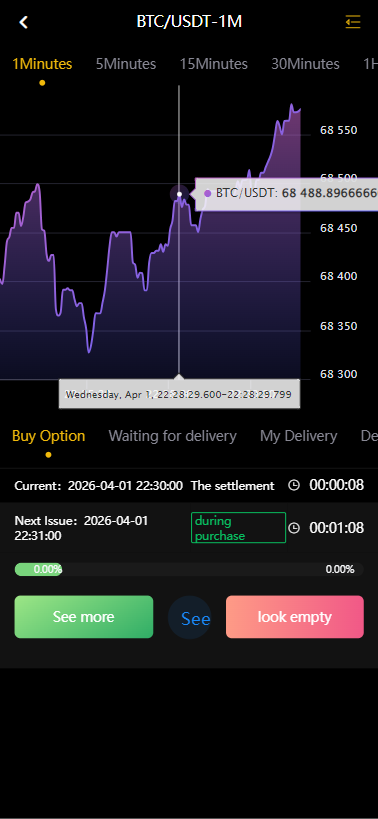
Task: Click the chart crosshair data point
Action: [179, 194]
